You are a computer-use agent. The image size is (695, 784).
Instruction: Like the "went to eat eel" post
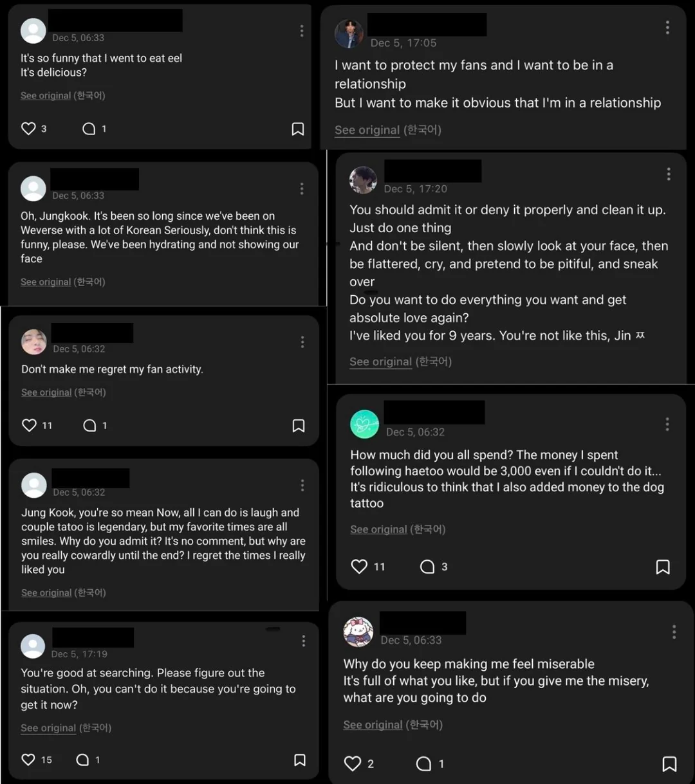pos(28,129)
